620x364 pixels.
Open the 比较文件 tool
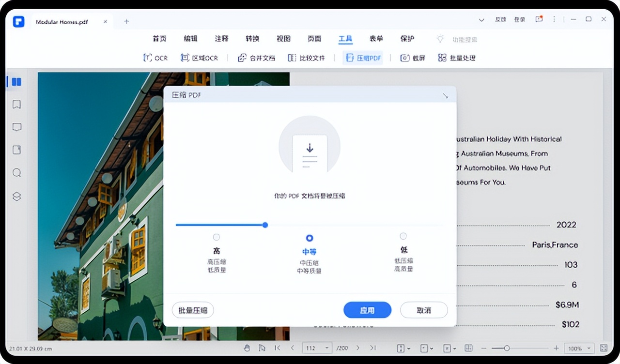pos(307,58)
